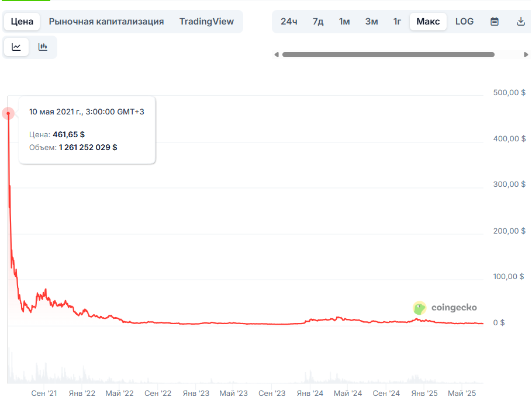
Task: Set chart range to 1г
Action: click(397, 22)
